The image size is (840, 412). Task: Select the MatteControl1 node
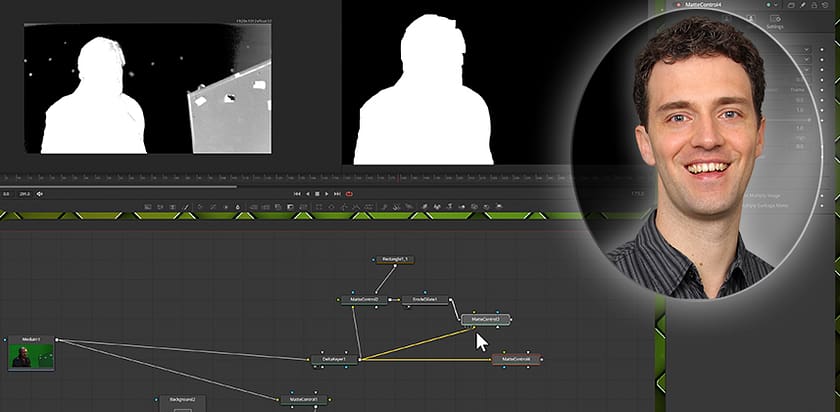coord(304,400)
